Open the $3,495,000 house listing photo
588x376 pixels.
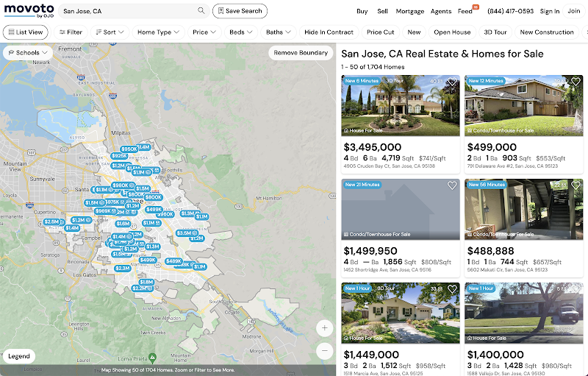tap(401, 105)
